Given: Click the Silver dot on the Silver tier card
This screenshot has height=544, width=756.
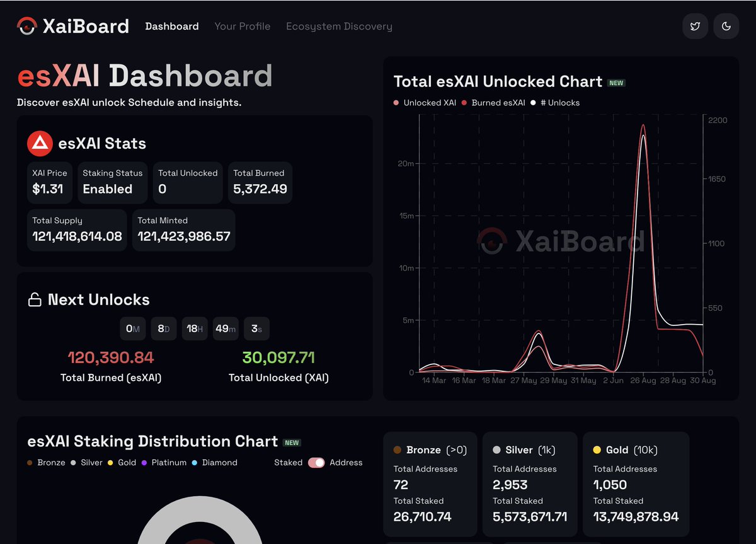Looking at the screenshot, I should coord(497,449).
